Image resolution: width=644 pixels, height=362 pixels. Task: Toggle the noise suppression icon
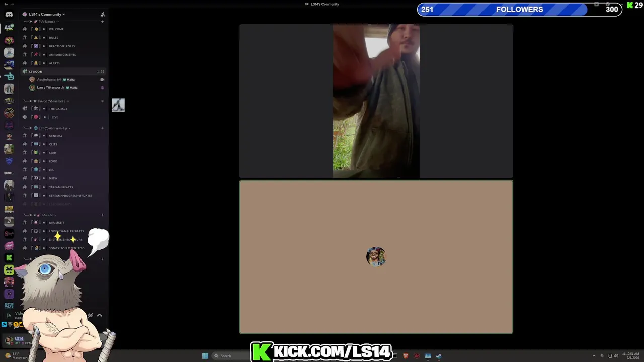[x=90, y=316]
